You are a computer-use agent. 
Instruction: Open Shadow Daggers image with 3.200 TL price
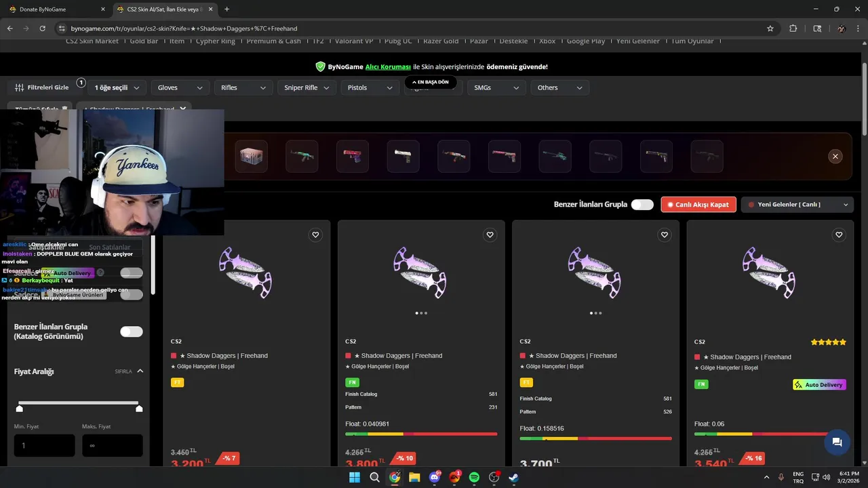click(245, 272)
